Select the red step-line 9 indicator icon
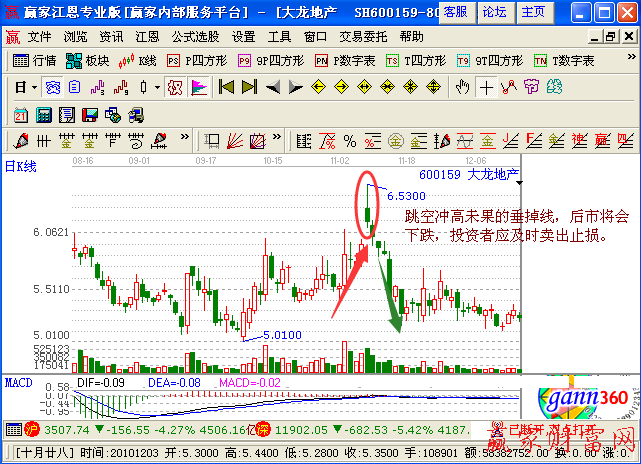The width and height of the screenshot is (641, 464). (121, 87)
